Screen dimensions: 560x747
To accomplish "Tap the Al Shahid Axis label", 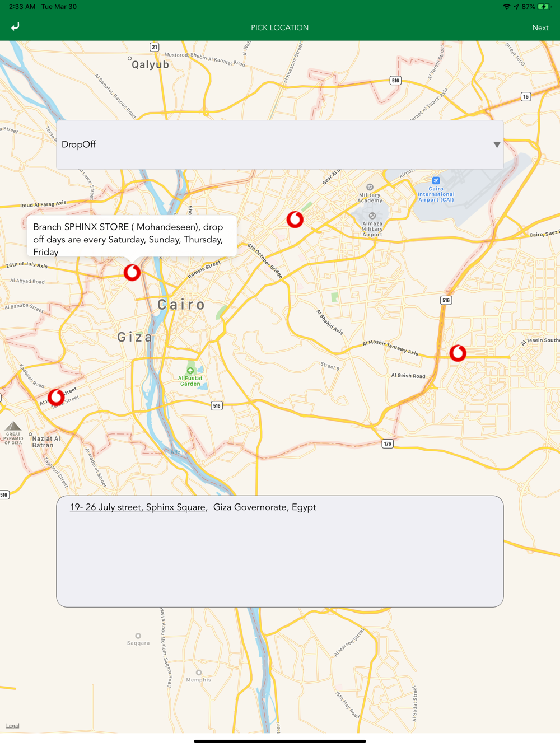I will coord(329,322).
